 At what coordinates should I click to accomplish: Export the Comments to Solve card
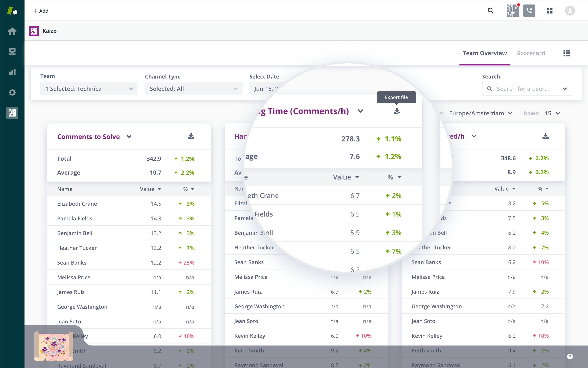191,136
